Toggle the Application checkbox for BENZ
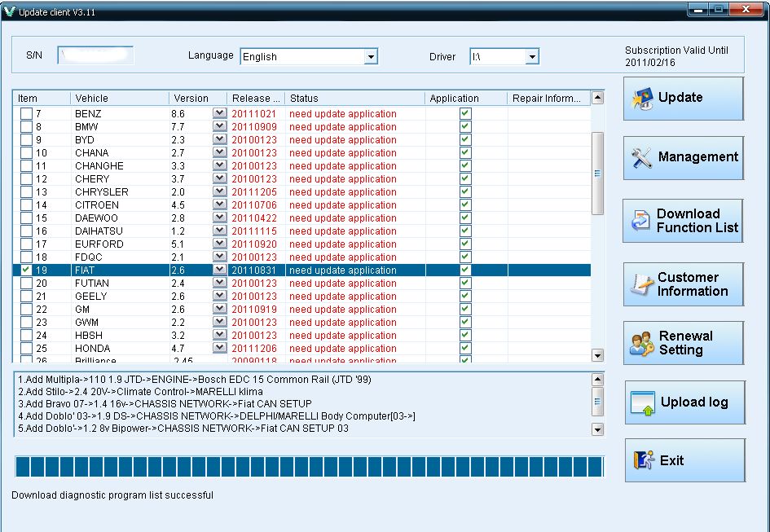This screenshot has width=770, height=532. coord(465,113)
